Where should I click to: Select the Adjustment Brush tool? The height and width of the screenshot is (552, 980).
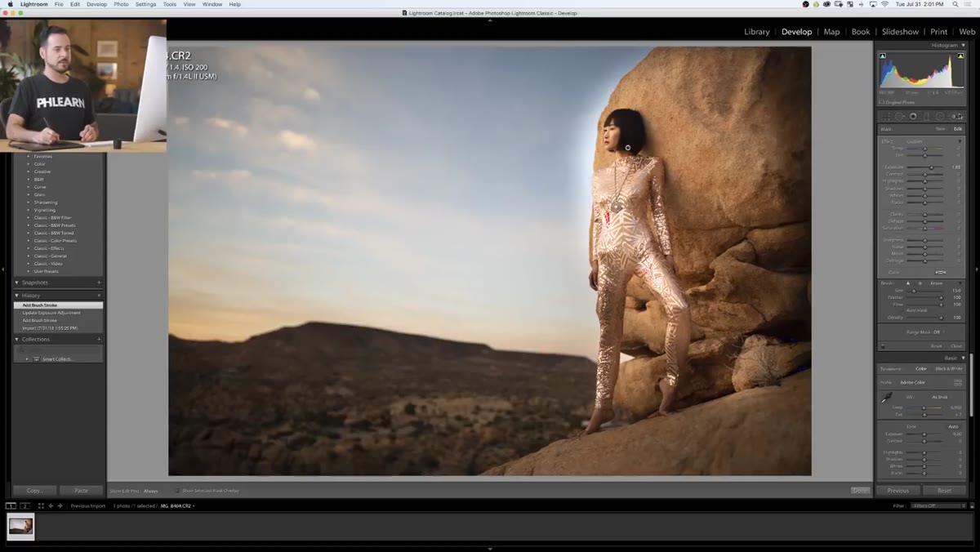click(957, 117)
